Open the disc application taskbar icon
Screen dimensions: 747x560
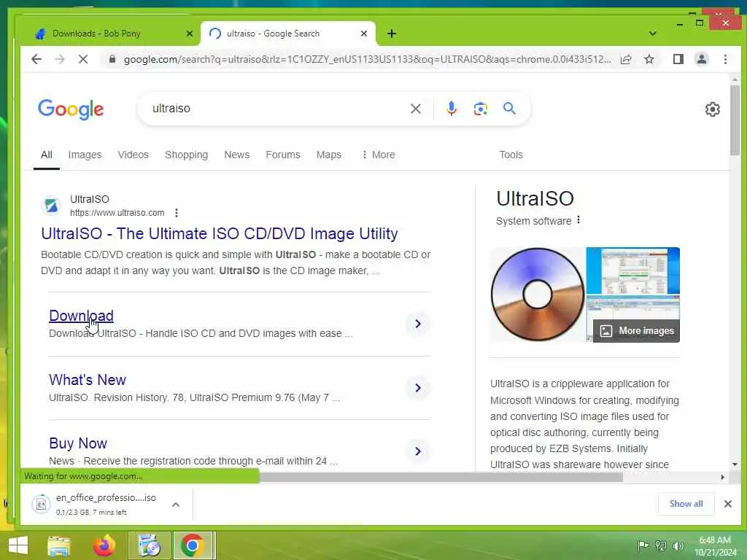coord(150,545)
